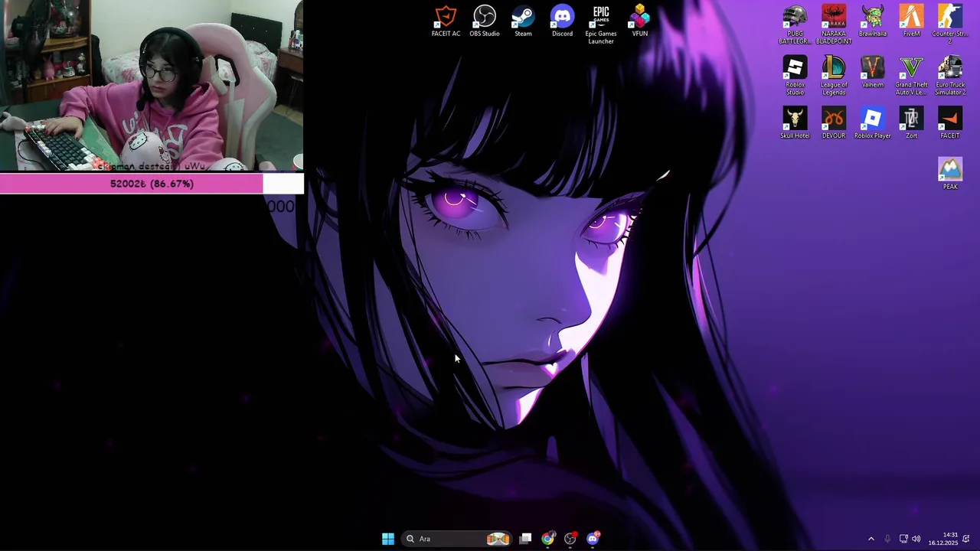
Task: Select the Discord desktop icon
Action: (x=562, y=21)
